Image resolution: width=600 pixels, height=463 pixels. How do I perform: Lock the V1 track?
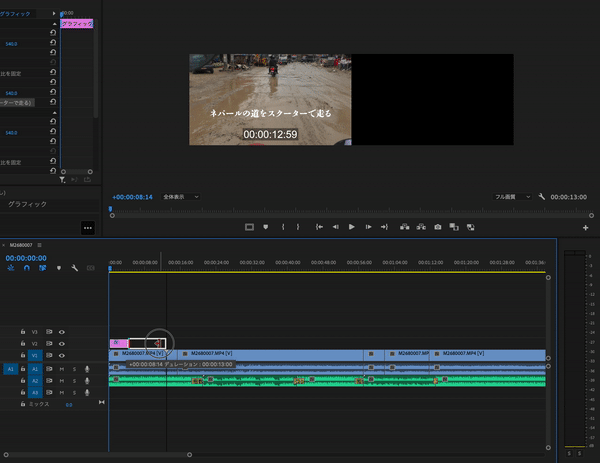coord(23,355)
